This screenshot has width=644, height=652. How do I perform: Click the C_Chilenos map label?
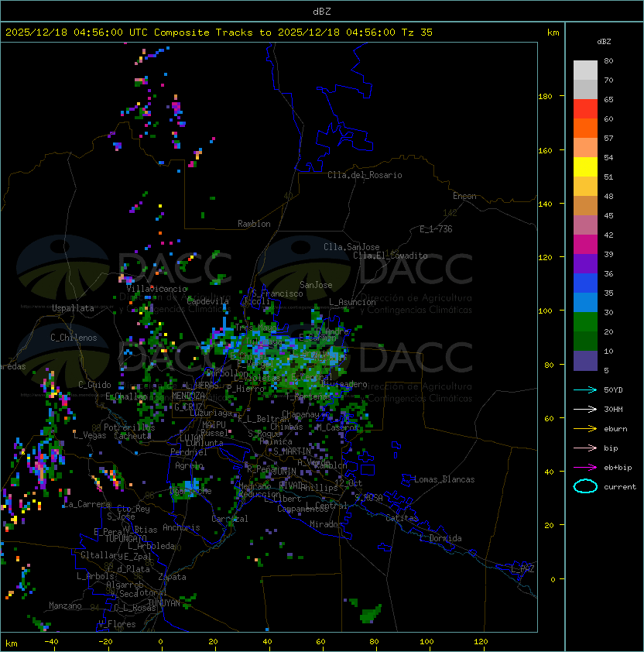click(x=74, y=338)
